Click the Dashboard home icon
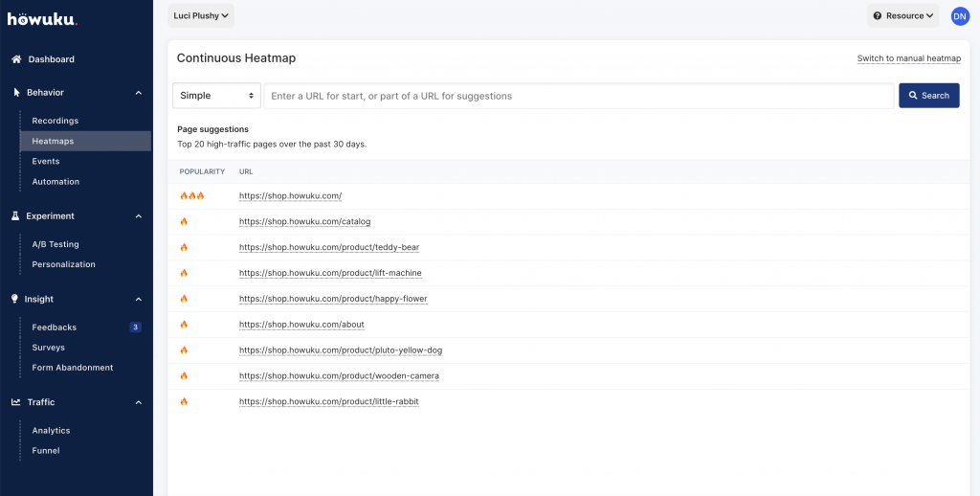Viewport: 980px width, 496px height. point(16,59)
